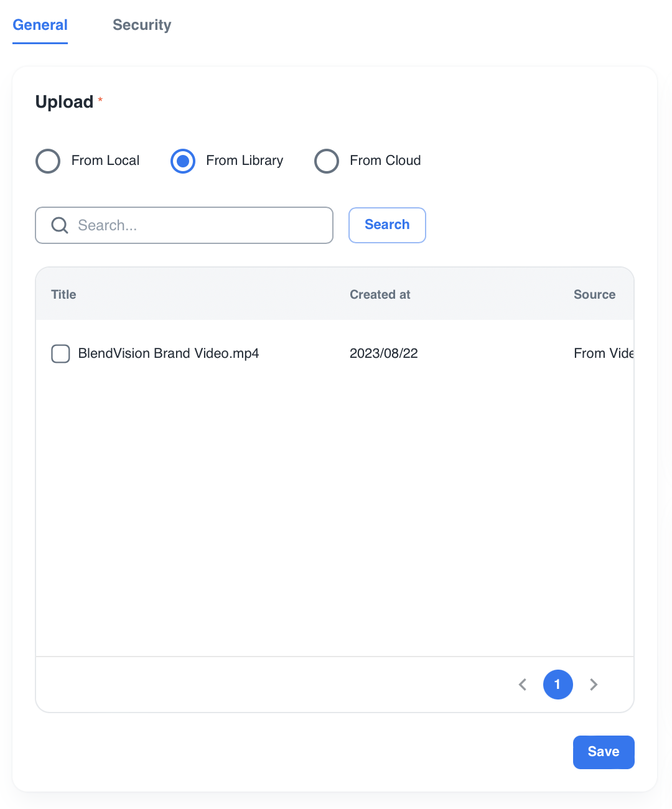Click the Save button

coord(604,752)
